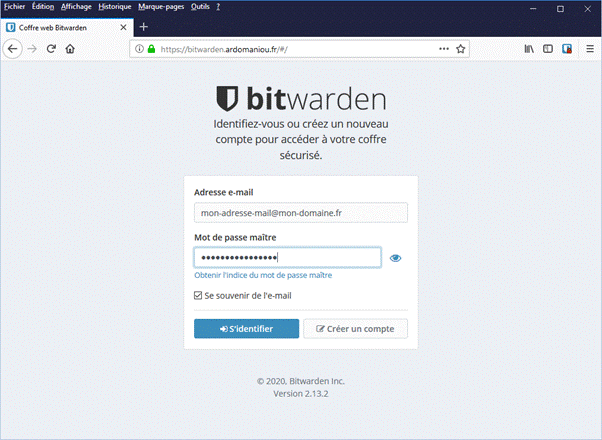Click the © 2020, Bitwarden Inc. text
602x440 pixels.
click(x=301, y=381)
